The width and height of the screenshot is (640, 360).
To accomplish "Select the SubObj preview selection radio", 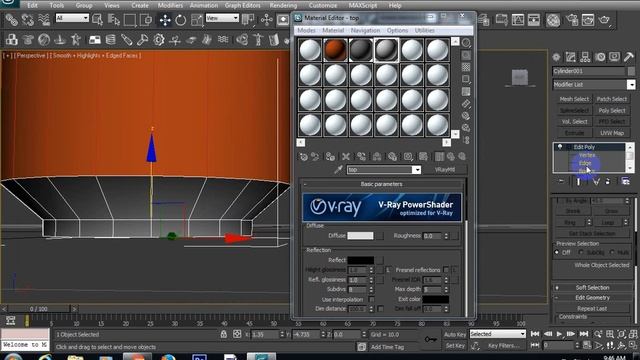I will point(581,253).
